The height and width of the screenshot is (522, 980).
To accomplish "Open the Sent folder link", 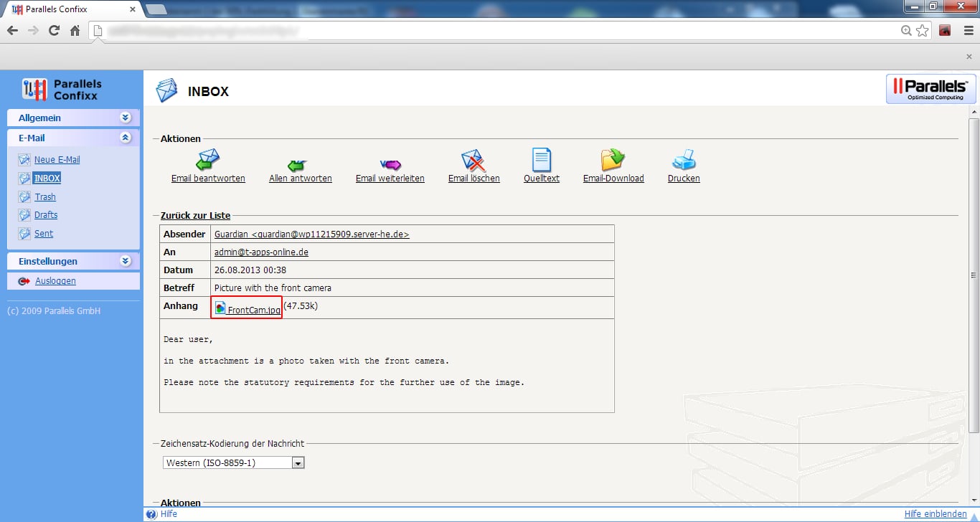I will [x=44, y=234].
